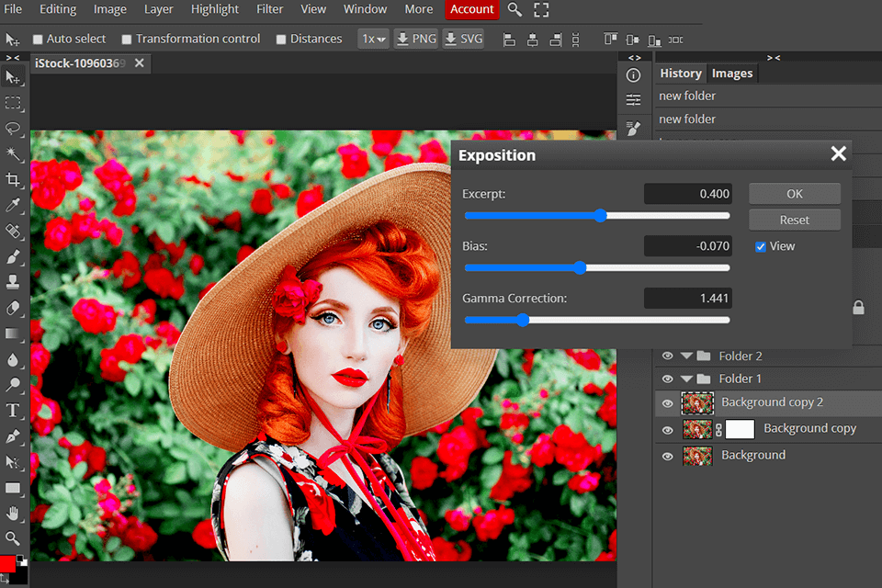Select the Hand tool

pyautogui.click(x=13, y=513)
